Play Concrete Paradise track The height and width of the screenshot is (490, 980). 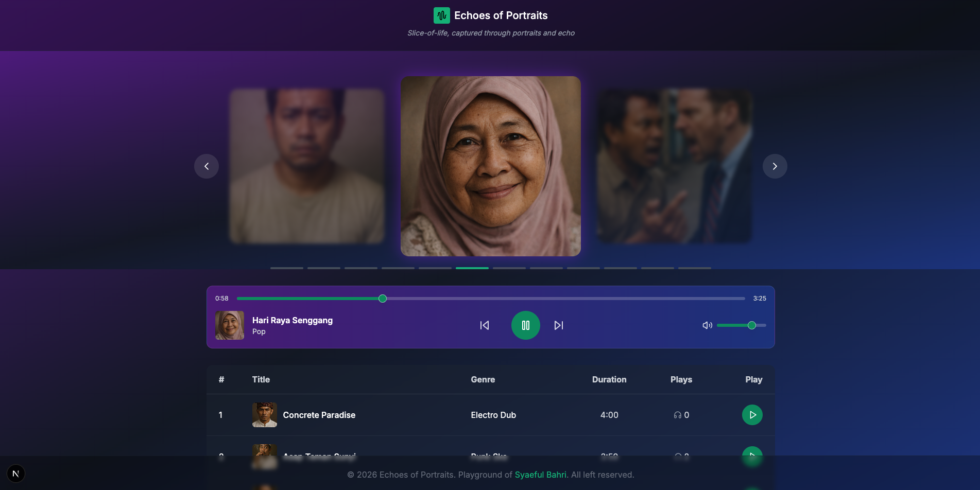click(752, 415)
